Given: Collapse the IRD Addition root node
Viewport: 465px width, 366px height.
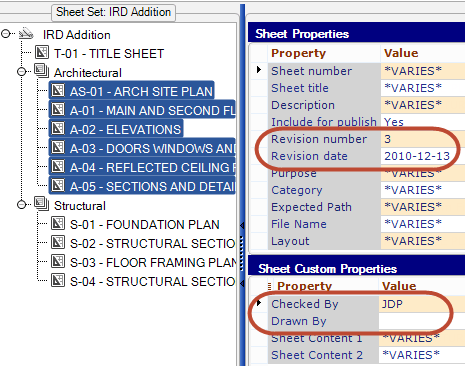Looking at the screenshot, I should [6, 34].
